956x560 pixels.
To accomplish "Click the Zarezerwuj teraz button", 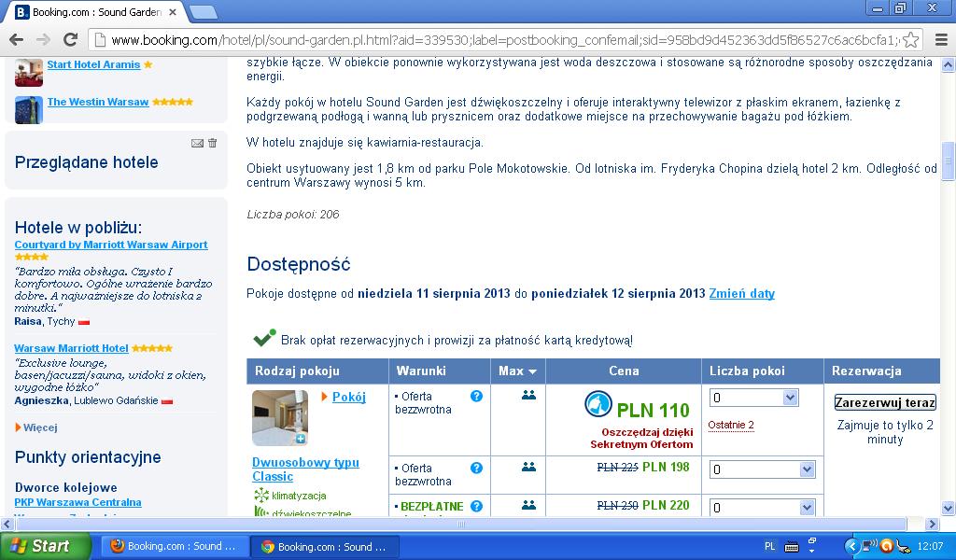I will point(885,402).
